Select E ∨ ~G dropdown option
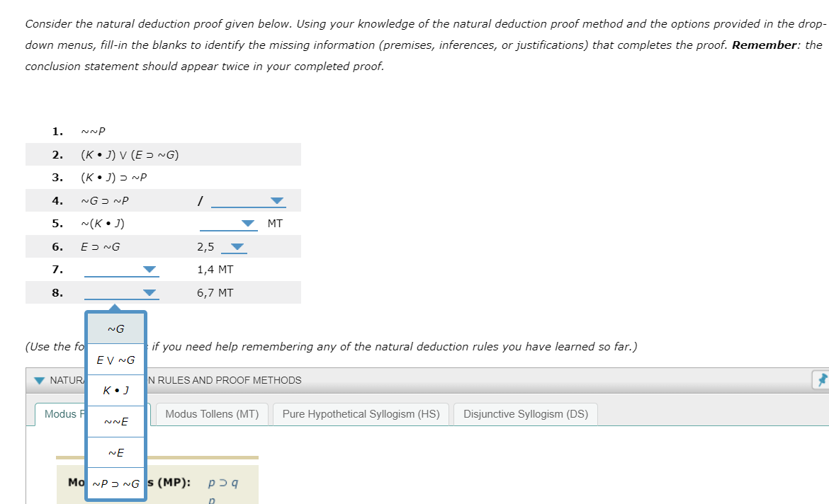Image resolution: width=829 pixels, height=504 pixels. tap(115, 359)
